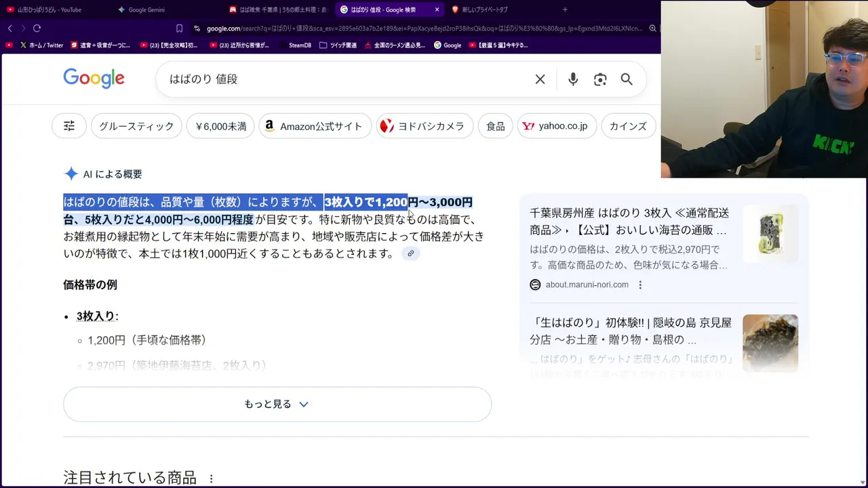
Task: Clear the search query with X
Action: [x=540, y=79]
